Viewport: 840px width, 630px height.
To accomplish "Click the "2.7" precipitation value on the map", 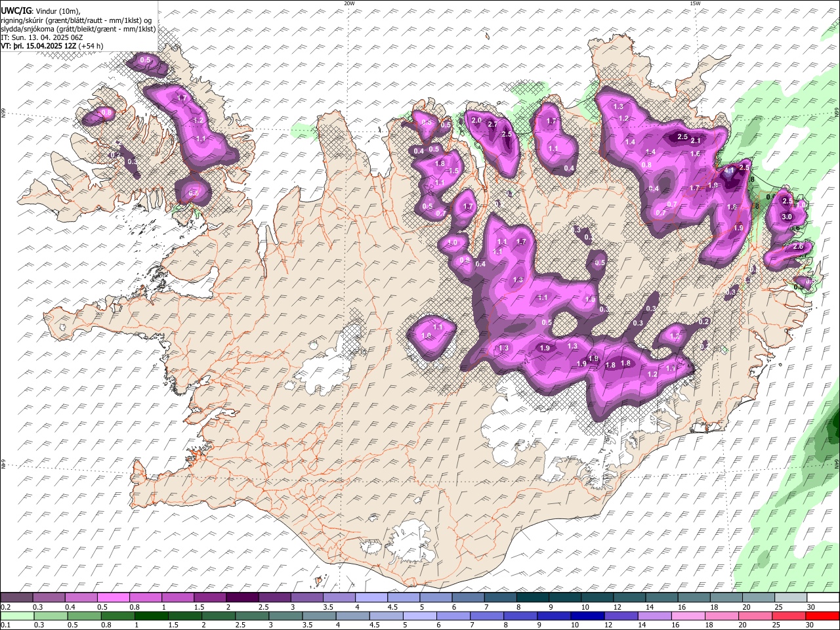I will pos(493,124).
